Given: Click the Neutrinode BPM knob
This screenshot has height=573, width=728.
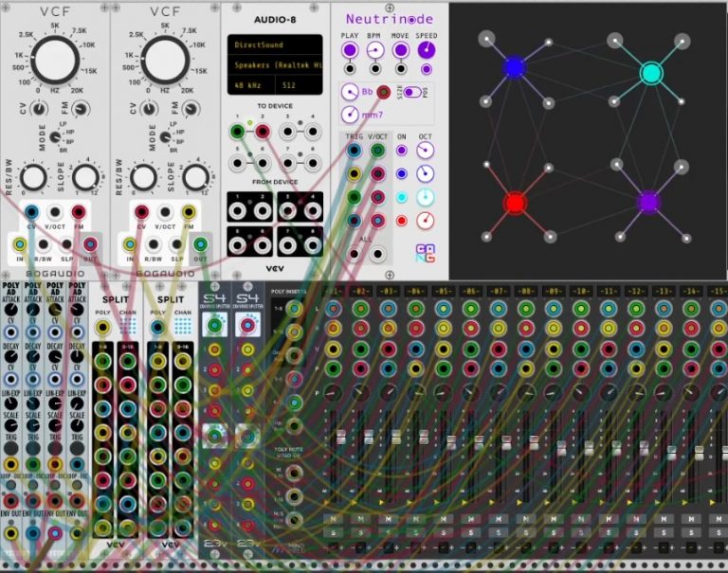Looking at the screenshot, I should 374,50.
